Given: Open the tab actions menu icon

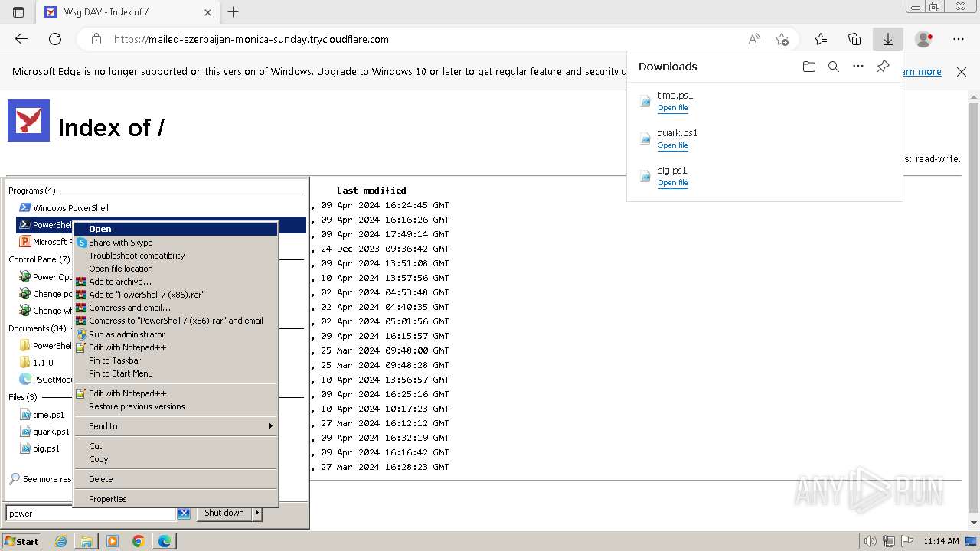Looking at the screenshot, I should (x=18, y=12).
